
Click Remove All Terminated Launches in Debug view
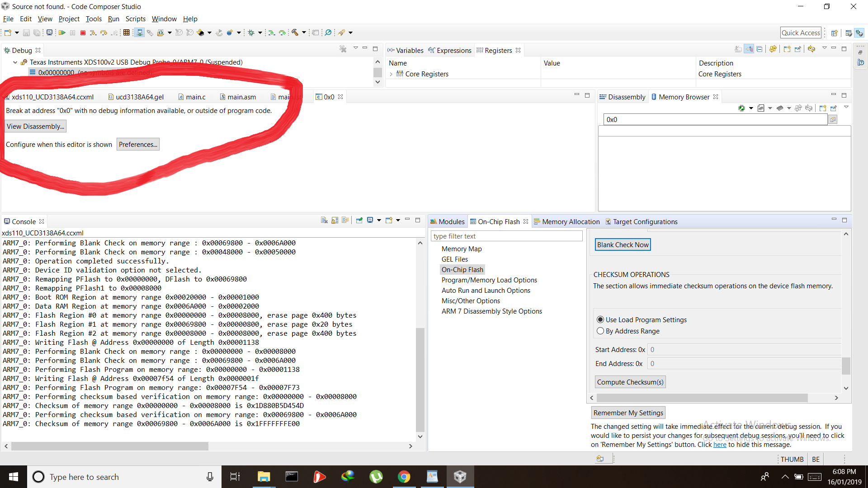(343, 49)
